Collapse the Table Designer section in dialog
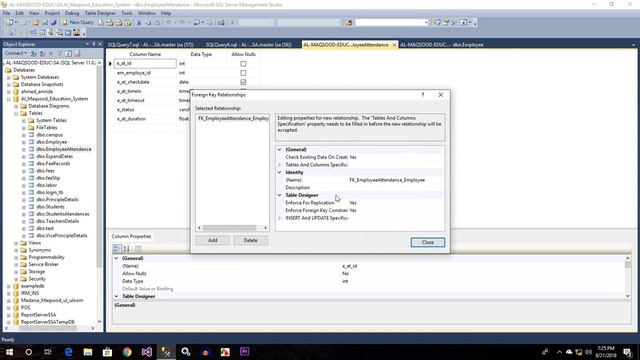The height and width of the screenshot is (360, 640). point(280,195)
